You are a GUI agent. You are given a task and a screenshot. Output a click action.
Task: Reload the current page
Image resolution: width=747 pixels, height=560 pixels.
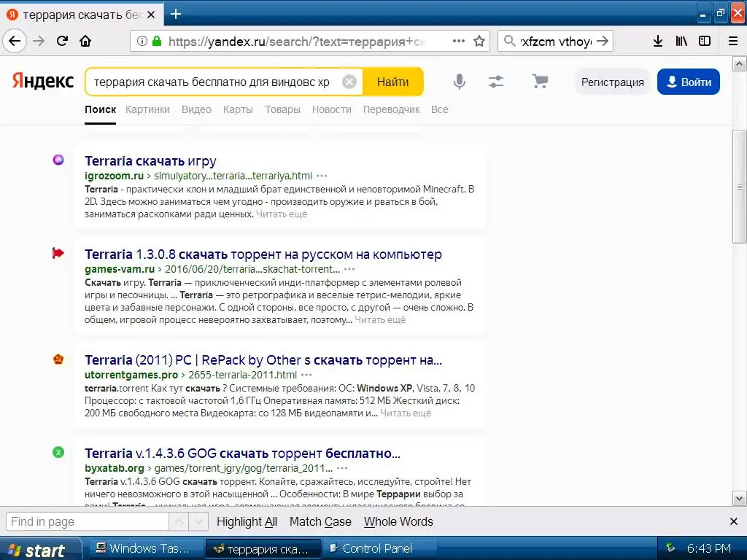click(x=62, y=41)
